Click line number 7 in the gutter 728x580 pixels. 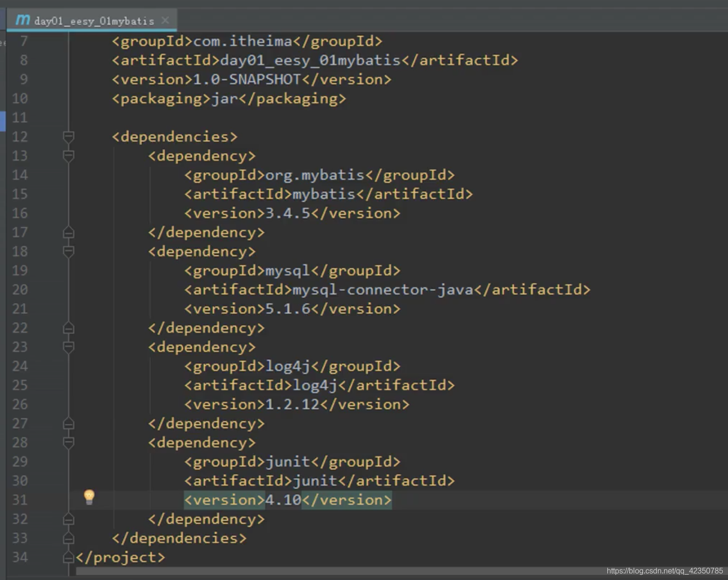23,41
